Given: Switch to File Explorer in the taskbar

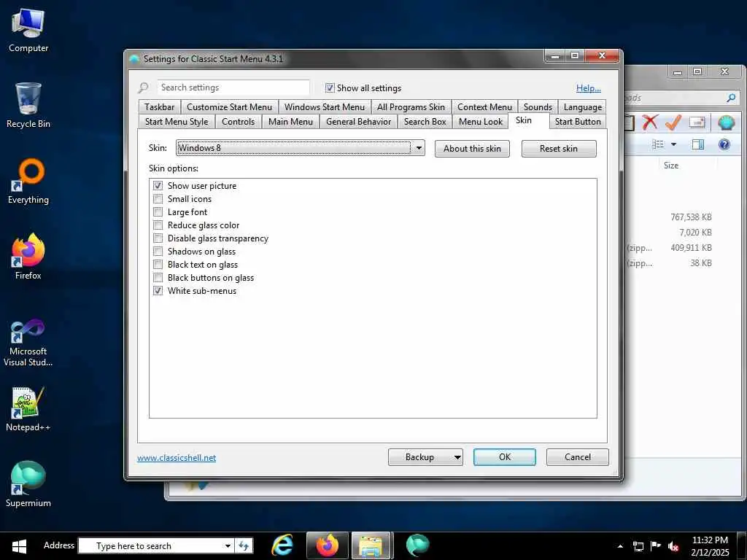Looking at the screenshot, I should pos(371,545).
